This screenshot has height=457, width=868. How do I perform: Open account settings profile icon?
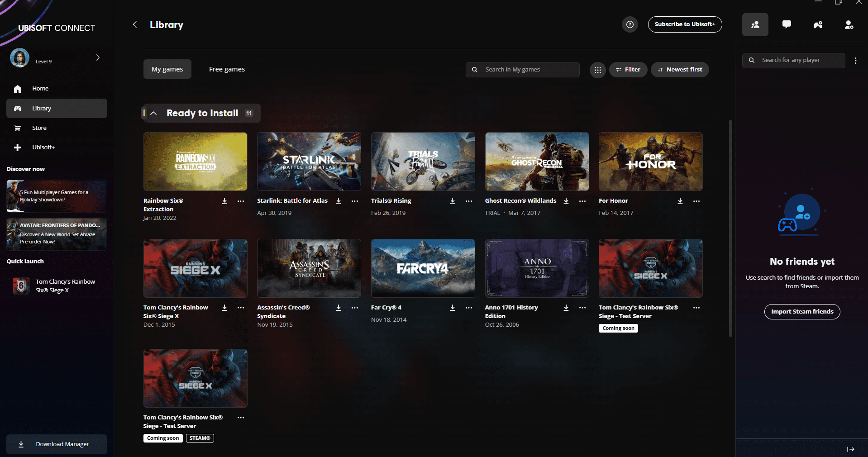[849, 24]
